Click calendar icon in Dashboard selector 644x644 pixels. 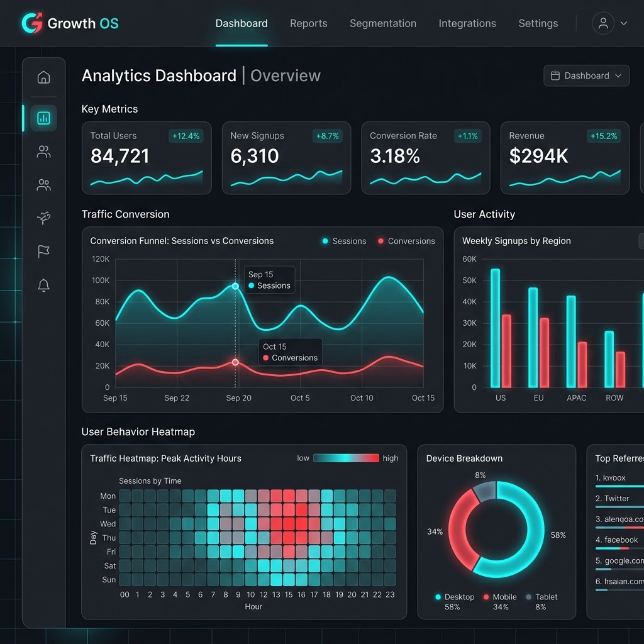point(555,75)
